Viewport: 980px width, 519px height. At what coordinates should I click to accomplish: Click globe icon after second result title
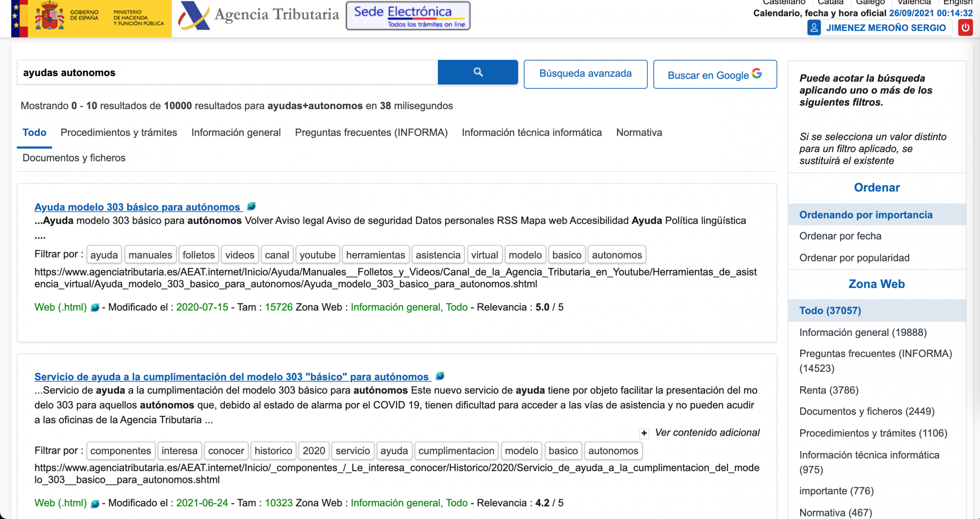point(440,376)
